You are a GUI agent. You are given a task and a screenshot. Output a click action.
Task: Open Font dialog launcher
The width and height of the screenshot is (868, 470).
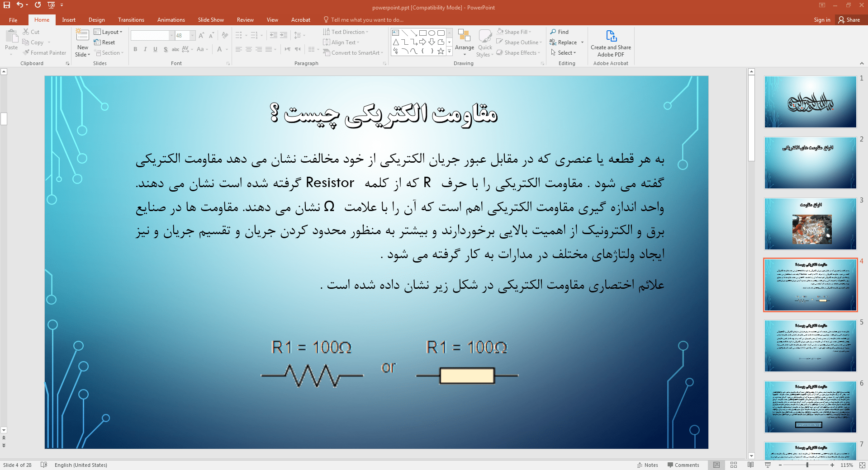coord(228,64)
